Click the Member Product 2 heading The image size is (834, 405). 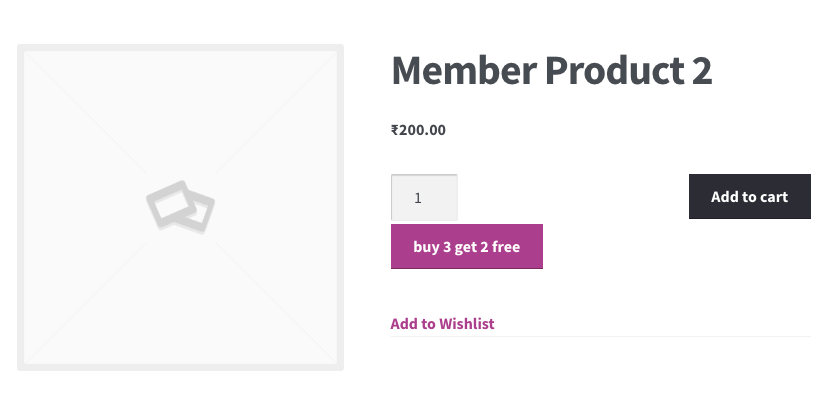coord(552,70)
